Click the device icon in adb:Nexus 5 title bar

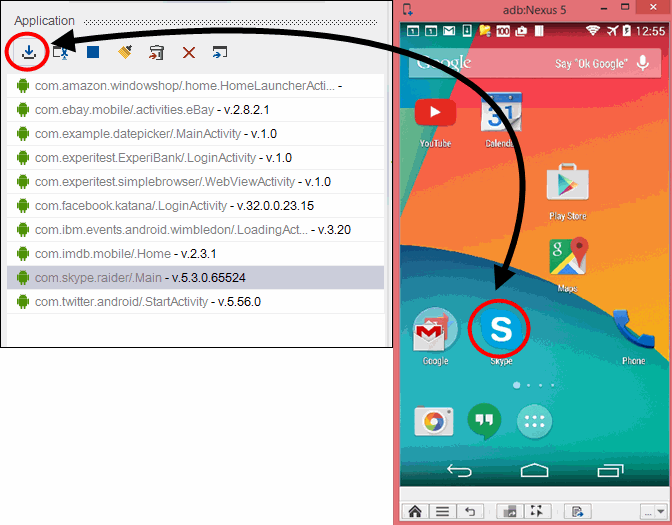tap(408, 9)
